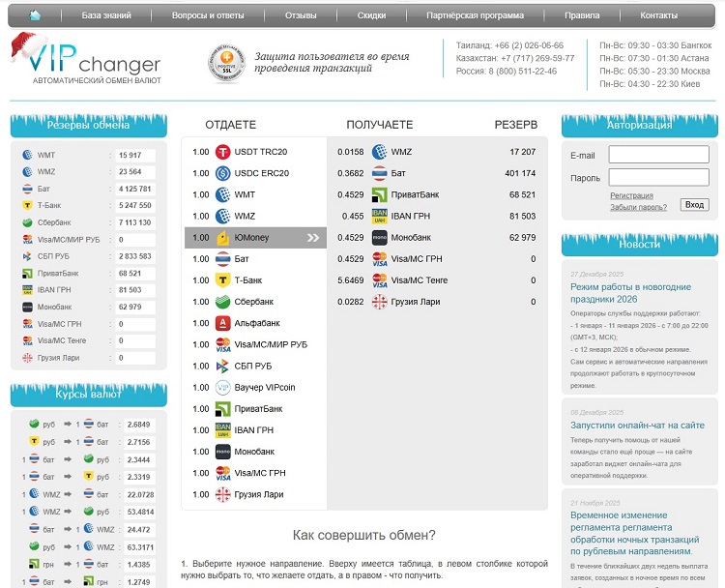
Task: Open news Режим работы в новогодние праздники 2026
Action: 630,293
